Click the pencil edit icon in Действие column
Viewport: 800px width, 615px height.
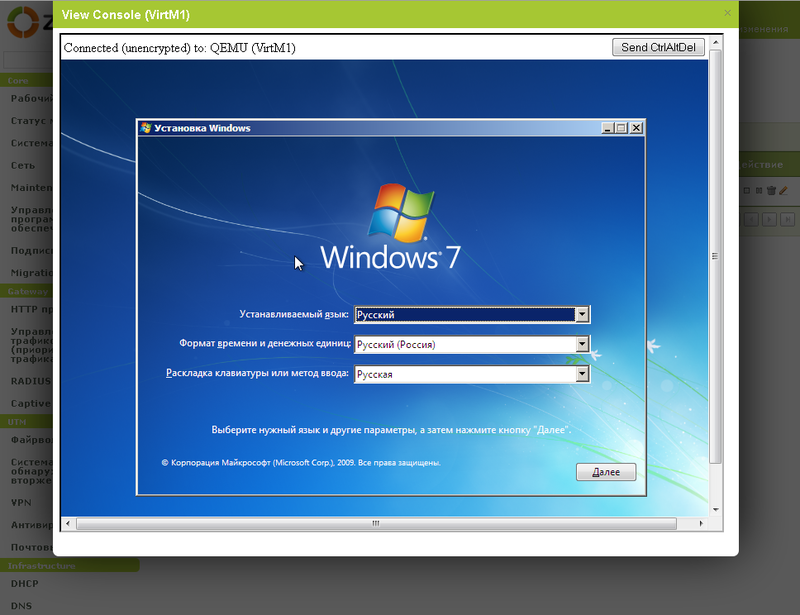(x=783, y=190)
